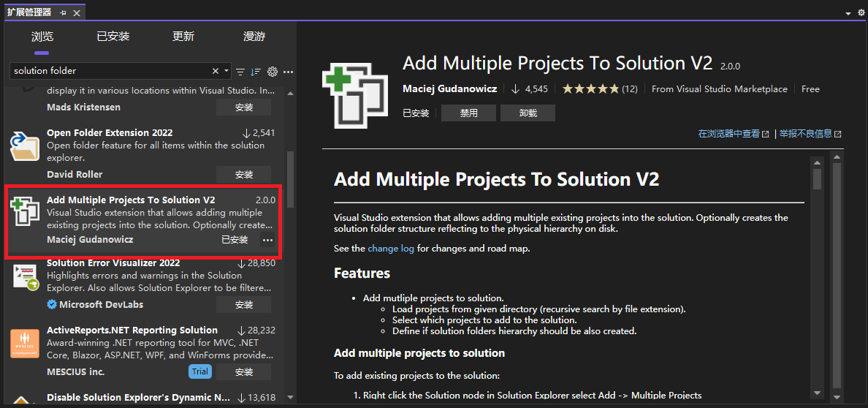Click author name 'David Roller'
The image size is (868, 408).
[x=75, y=175]
